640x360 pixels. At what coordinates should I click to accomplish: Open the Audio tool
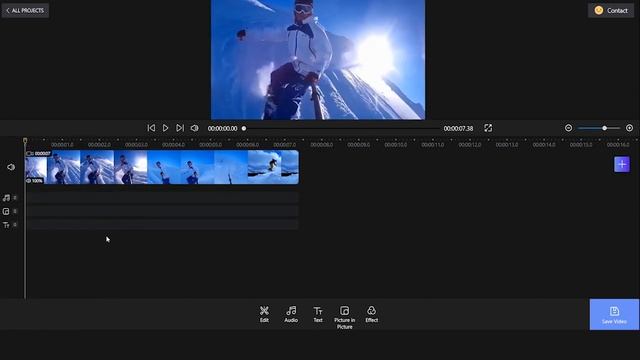pos(291,314)
